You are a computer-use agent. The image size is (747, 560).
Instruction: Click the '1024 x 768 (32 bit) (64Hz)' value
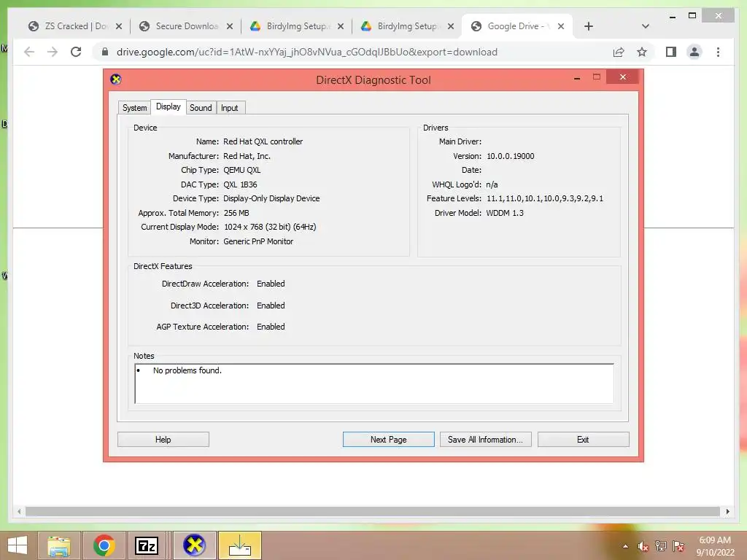270,227
